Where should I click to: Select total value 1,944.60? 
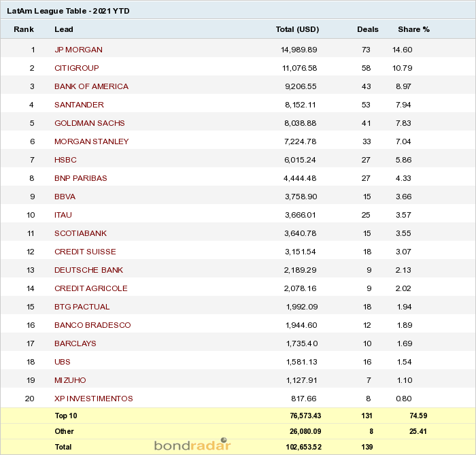pos(301,325)
